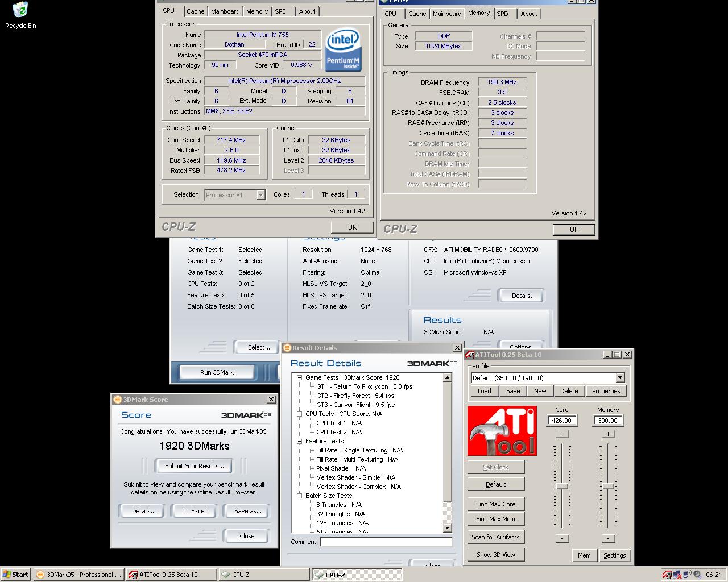This screenshot has height=582, width=728.
Task: Select GT1 - Return To Proxycon row
Action: tap(365, 386)
